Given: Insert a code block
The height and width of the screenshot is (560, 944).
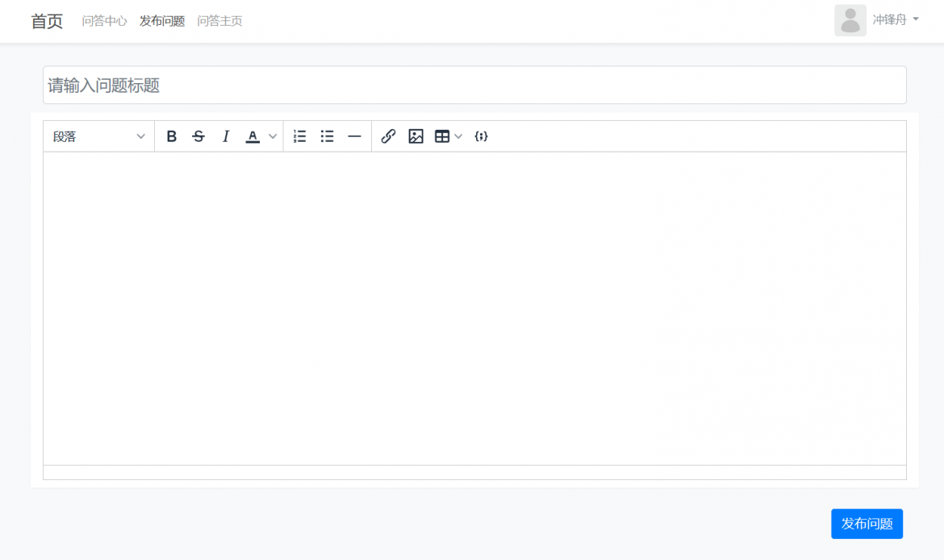Looking at the screenshot, I should click(x=481, y=136).
